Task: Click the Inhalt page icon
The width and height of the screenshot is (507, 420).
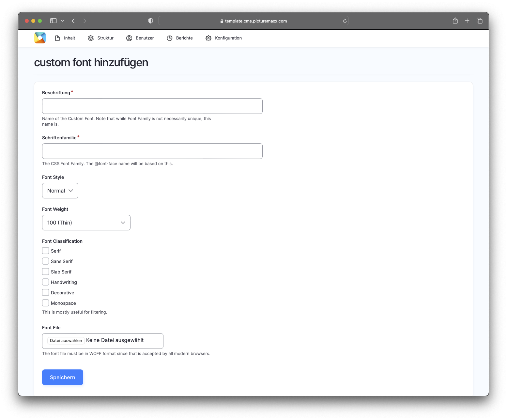Action: point(57,38)
